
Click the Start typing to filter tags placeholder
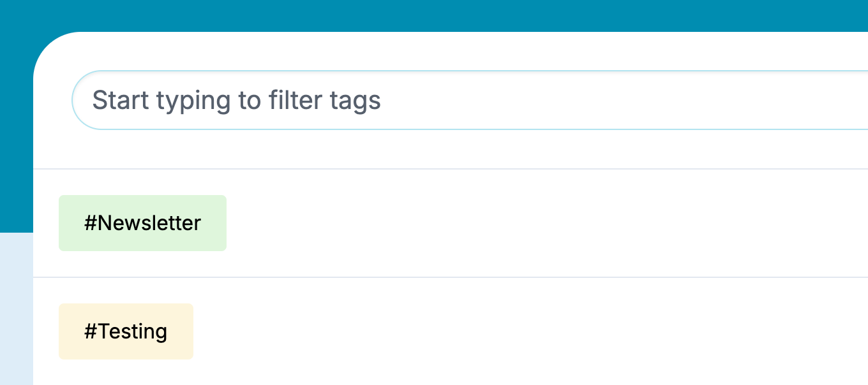[x=237, y=99]
